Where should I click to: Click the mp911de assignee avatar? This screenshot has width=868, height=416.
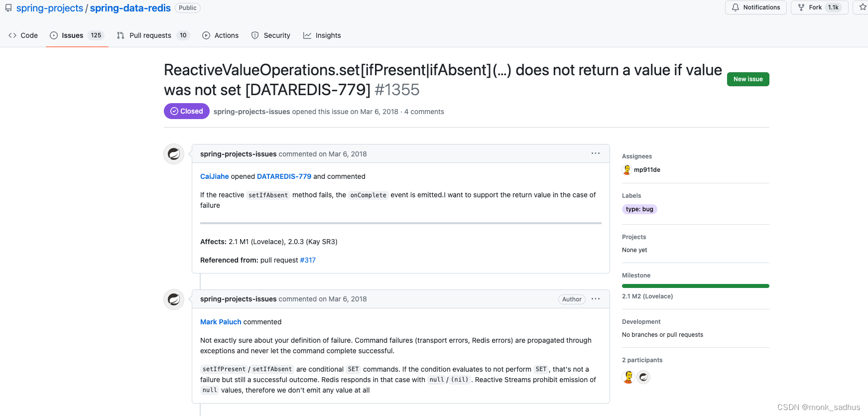[x=627, y=170]
